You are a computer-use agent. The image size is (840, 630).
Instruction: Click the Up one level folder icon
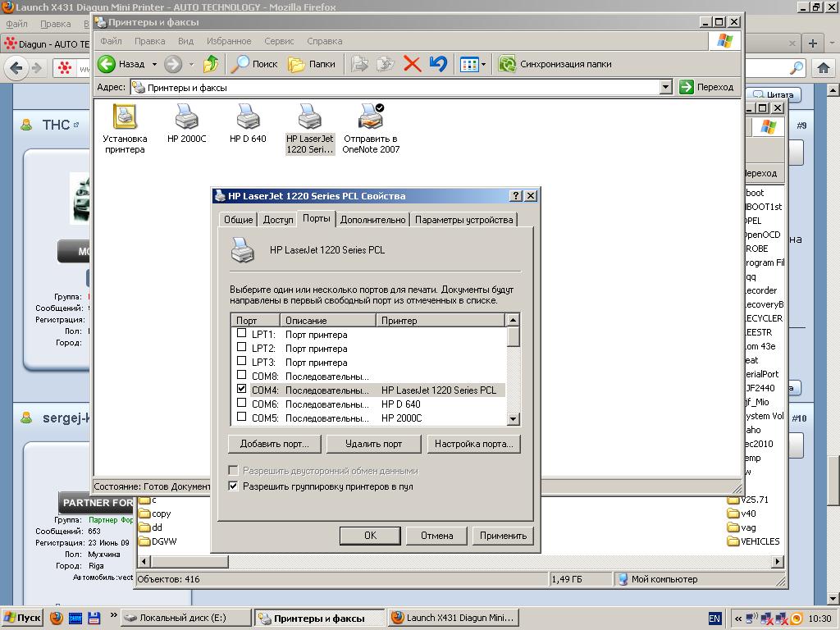(211, 64)
